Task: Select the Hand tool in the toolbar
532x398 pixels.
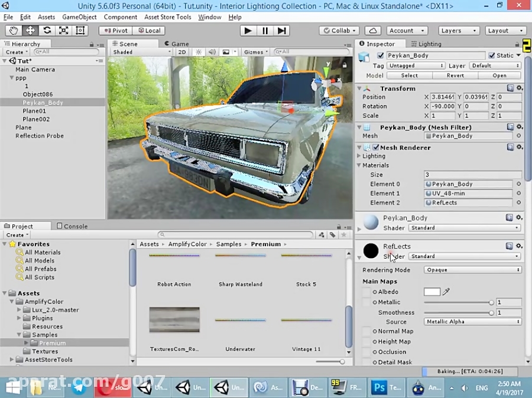Action: [x=13, y=30]
